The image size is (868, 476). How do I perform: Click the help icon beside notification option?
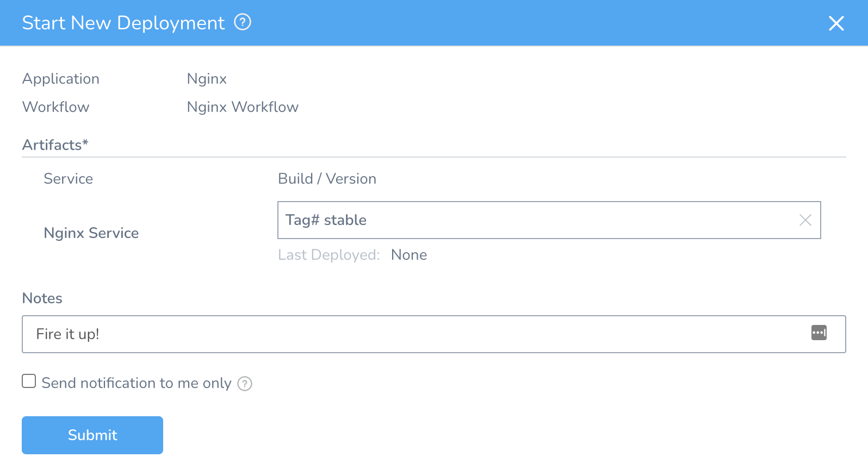(245, 384)
